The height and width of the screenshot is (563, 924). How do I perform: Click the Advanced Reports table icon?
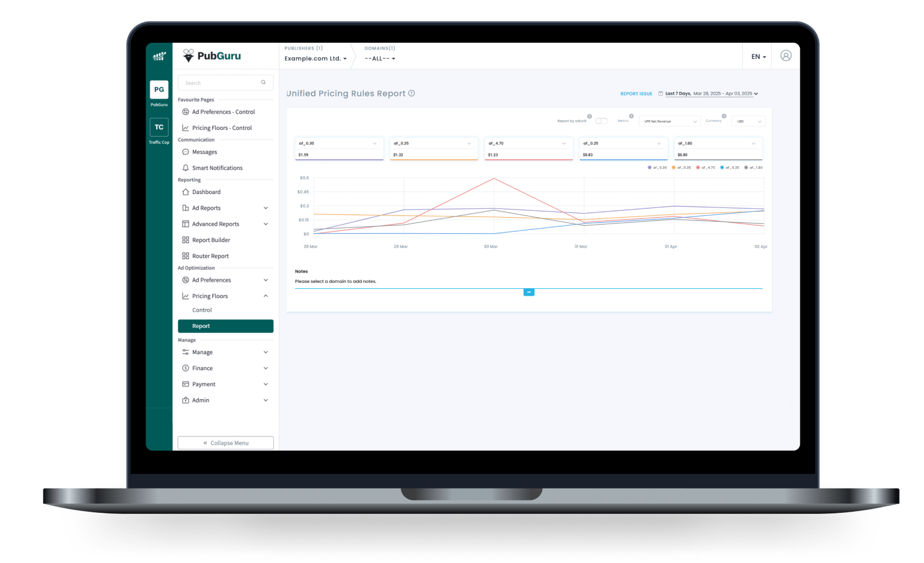click(x=185, y=224)
